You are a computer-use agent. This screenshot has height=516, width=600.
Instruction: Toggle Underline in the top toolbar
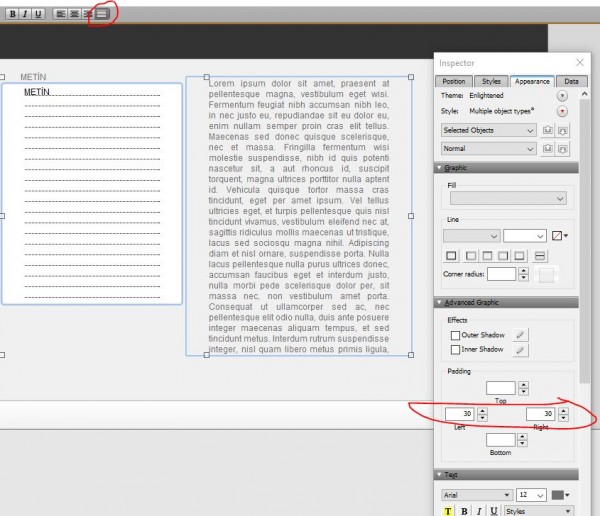[38, 14]
